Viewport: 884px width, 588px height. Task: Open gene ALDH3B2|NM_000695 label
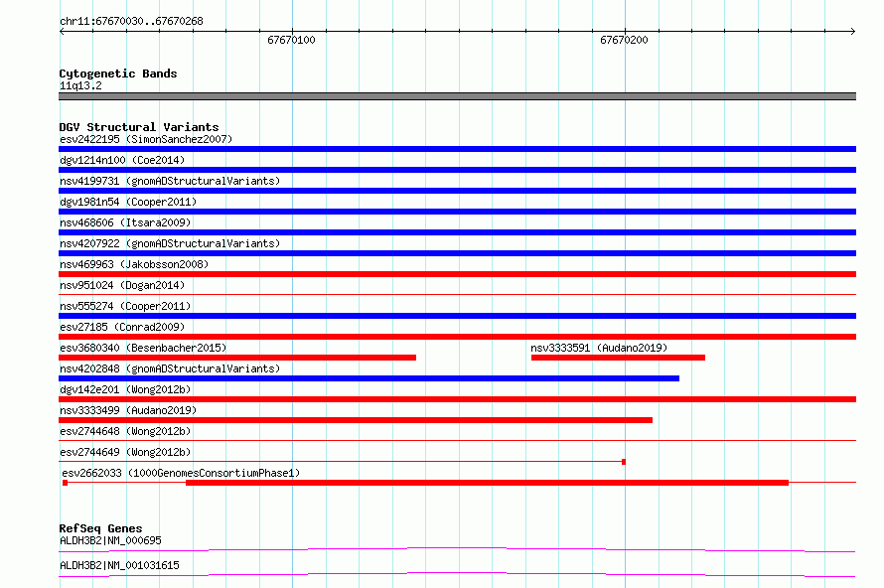110,540
